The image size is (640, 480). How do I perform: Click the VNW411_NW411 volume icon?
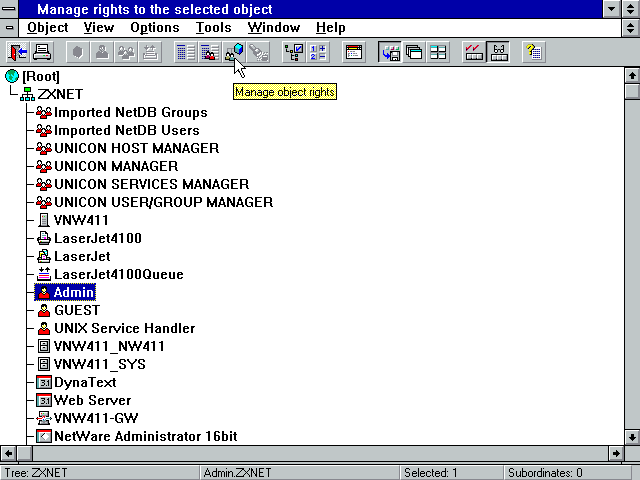(44, 346)
